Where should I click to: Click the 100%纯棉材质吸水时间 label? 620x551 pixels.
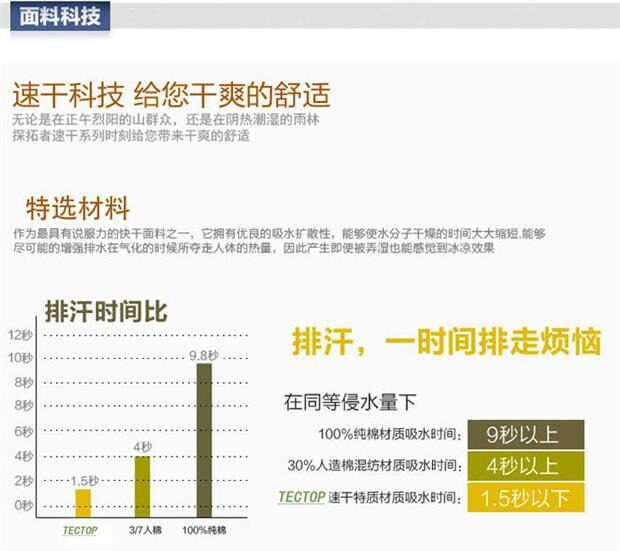pos(390,434)
